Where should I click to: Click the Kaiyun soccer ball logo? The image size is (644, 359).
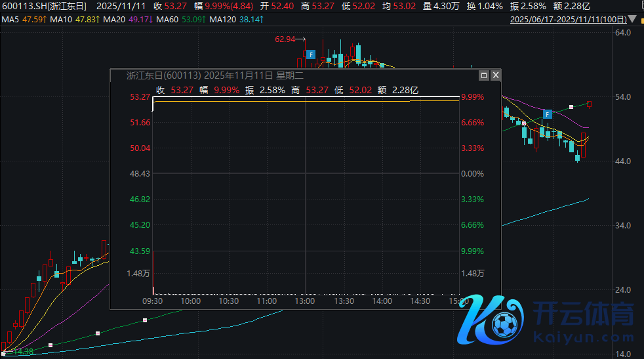click(x=504, y=322)
